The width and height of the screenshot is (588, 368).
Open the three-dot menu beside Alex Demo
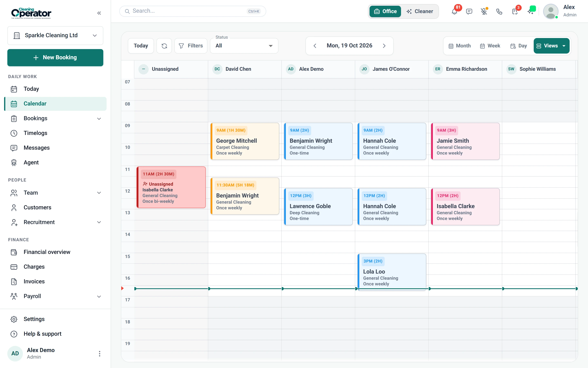point(99,354)
